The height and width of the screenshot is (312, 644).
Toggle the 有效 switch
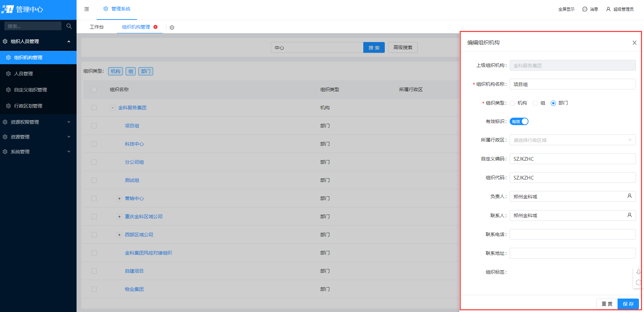519,121
